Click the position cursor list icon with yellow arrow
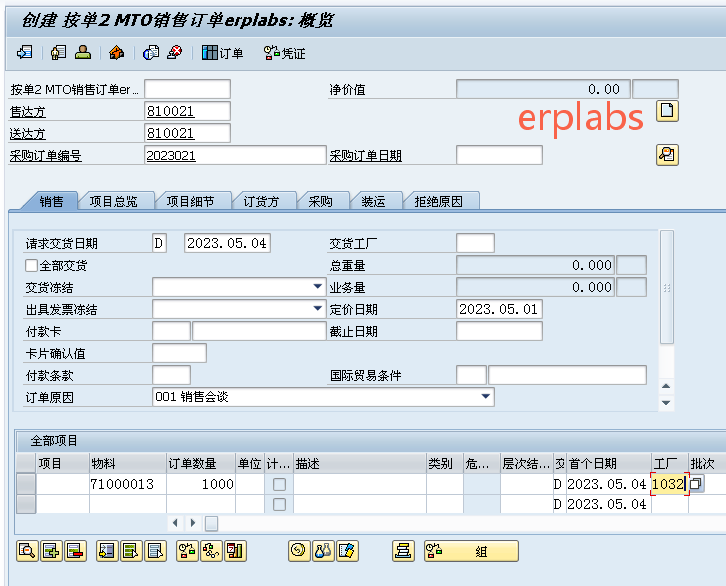The image size is (726, 586). (107, 551)
